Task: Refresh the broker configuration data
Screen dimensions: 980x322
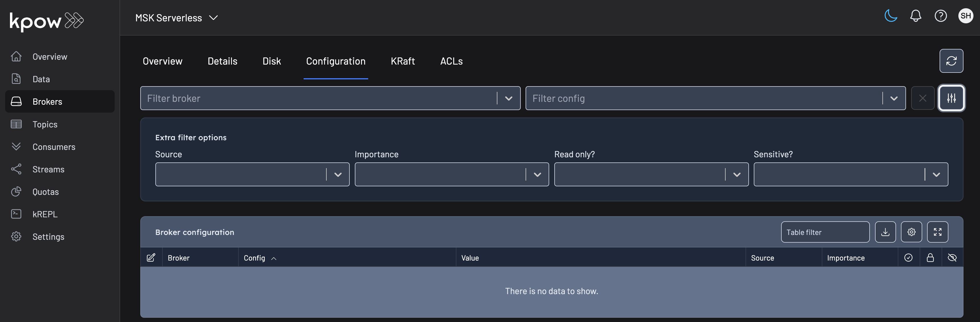Action: click(x=951, y=61)
